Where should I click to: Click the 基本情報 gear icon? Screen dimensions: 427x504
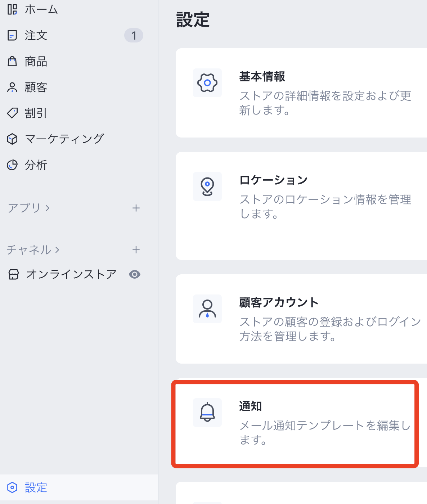click(207, 83)
